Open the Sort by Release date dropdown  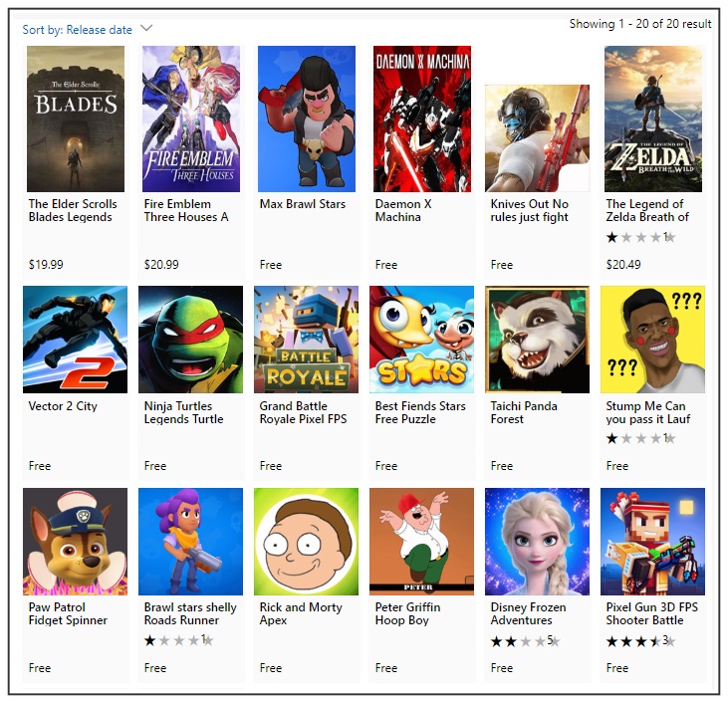pos(88,29)
